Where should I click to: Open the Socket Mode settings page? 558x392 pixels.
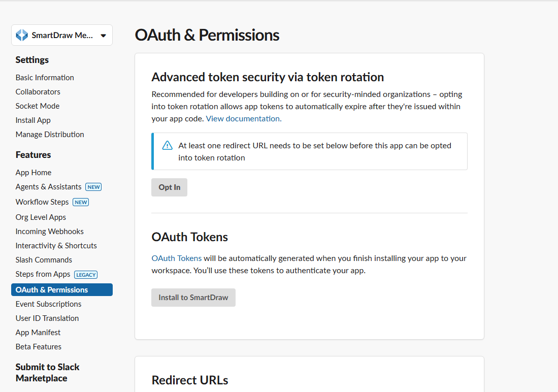point(37,106)
